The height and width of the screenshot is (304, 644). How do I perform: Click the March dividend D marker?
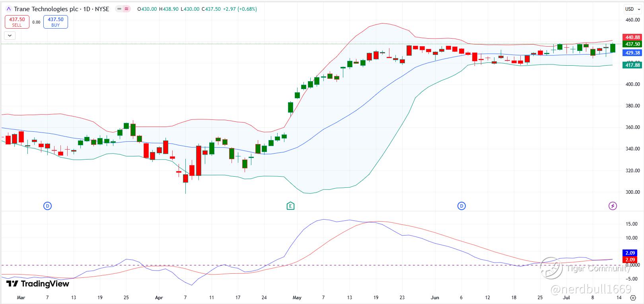[47, 206]
